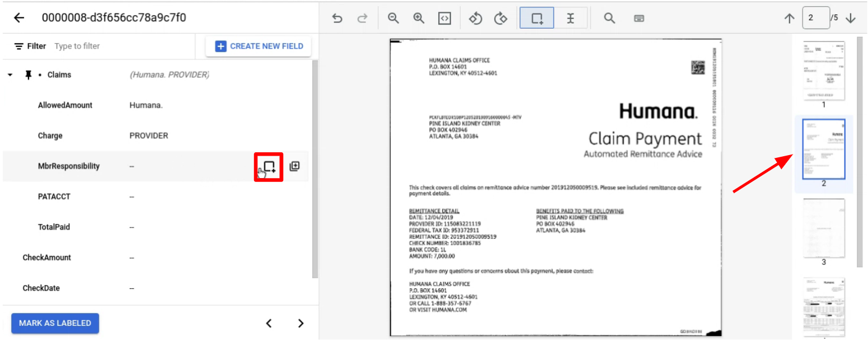Click the back arrow beside document ID
The image size is (868, 341).
[19, 18]
